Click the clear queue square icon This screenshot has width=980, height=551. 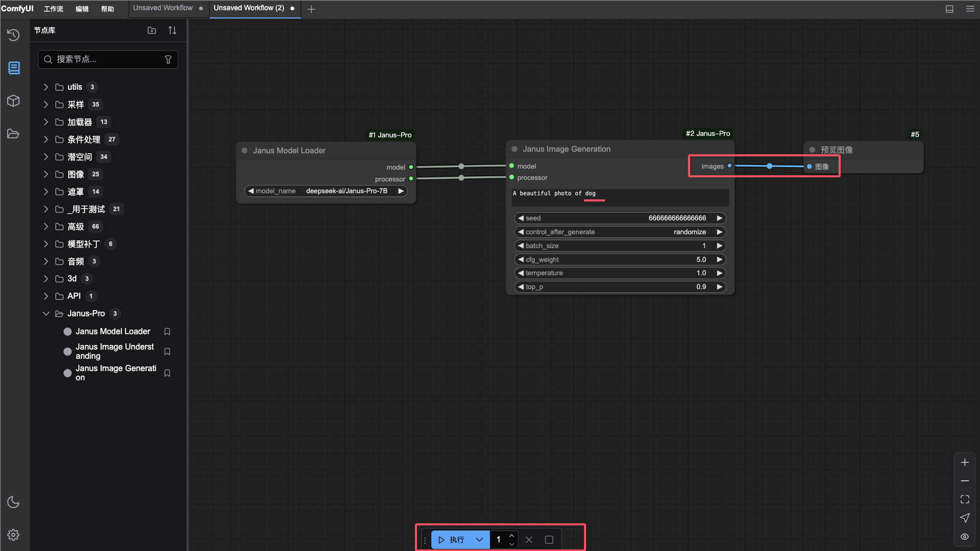[x=549, y=540]
